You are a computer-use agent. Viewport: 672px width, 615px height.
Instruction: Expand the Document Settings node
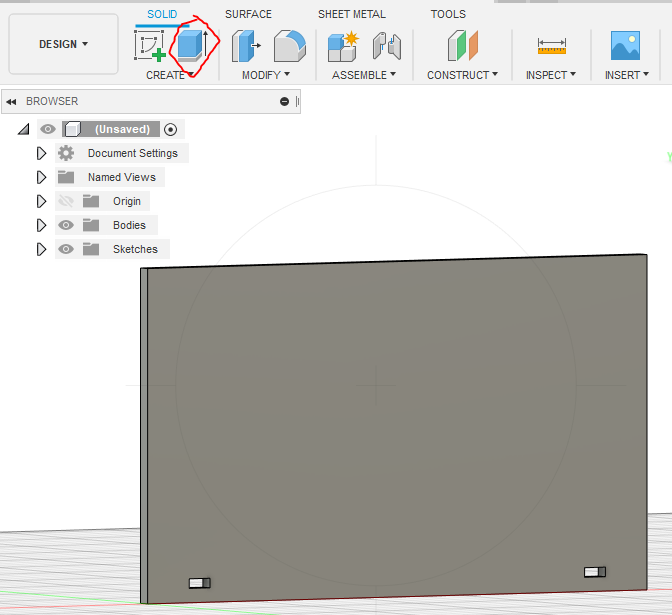41,153
